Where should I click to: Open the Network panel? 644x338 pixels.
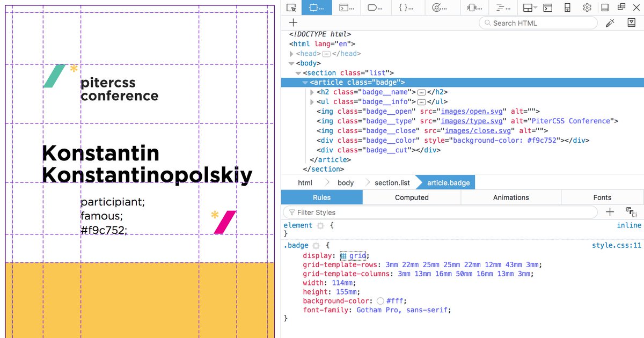click(x=502, y=8)
